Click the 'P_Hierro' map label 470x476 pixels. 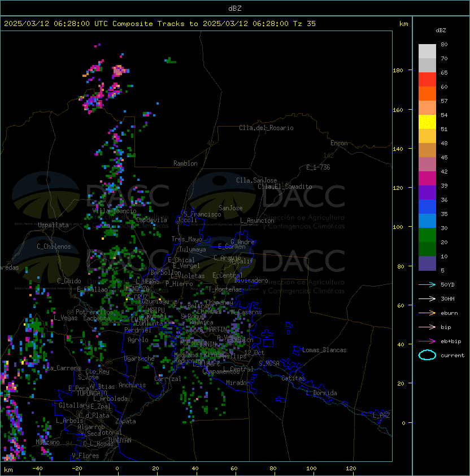pos(179,284)
